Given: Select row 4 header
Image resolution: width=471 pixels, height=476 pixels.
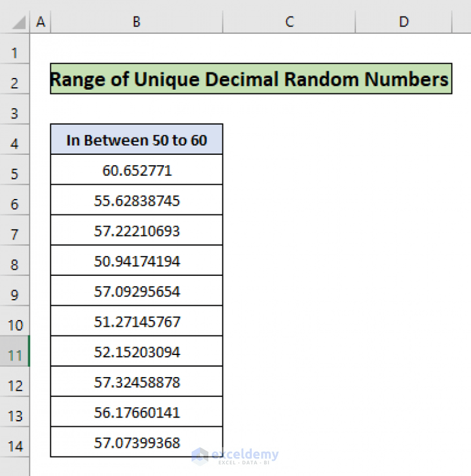Looking at the screenshot, I should click(x=15, y=139).
